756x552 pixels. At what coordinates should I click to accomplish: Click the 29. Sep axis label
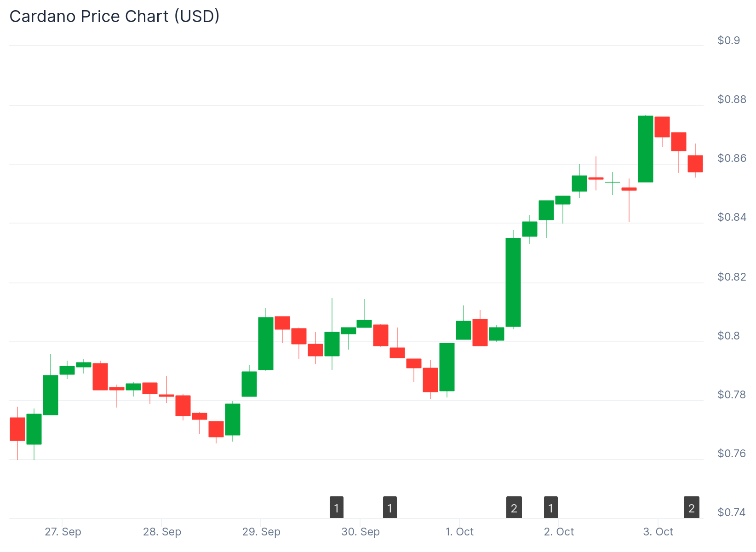pyautogui.click(x=261, y=532)
